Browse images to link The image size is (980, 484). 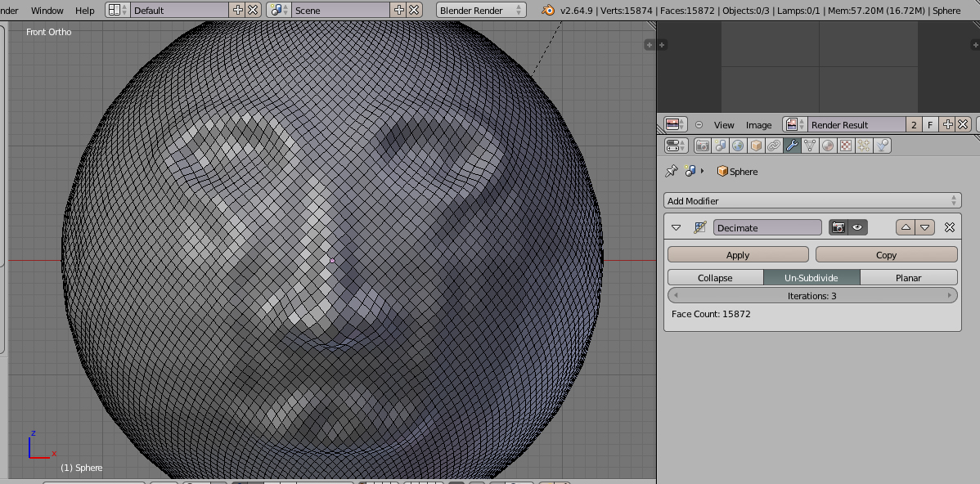795,124
